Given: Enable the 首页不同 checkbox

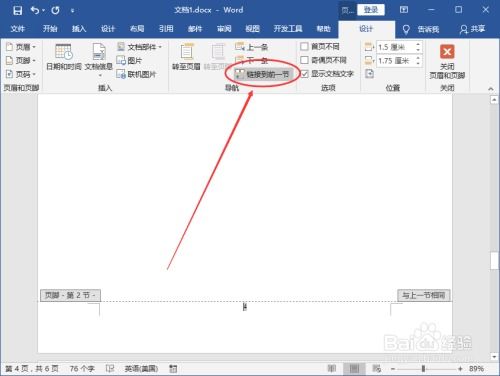Looking at the screenshot, I should (x=304, y=46).
